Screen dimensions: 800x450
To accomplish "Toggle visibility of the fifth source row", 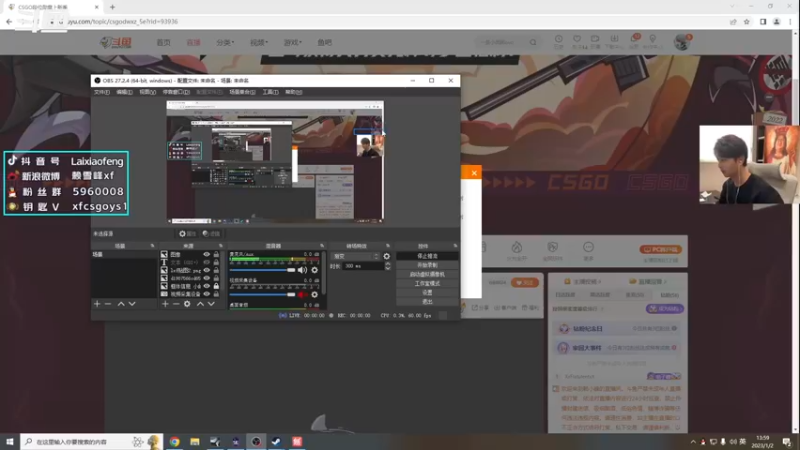I will (x=207, y=286).
